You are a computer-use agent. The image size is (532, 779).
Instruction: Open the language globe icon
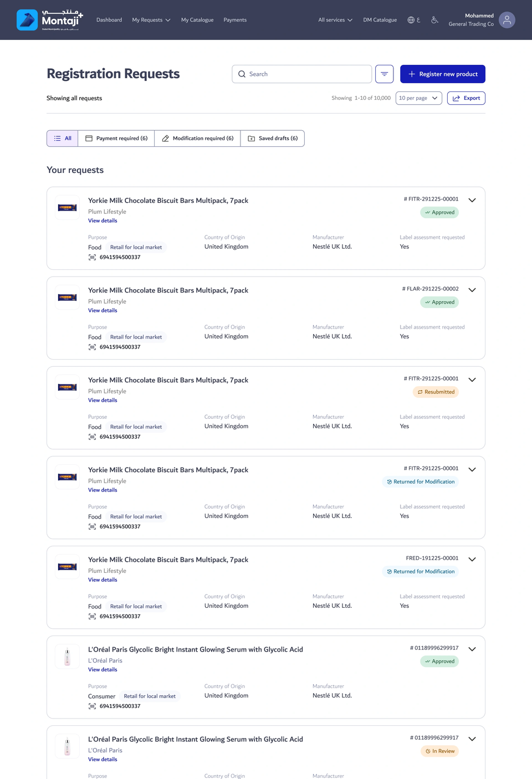411,20
